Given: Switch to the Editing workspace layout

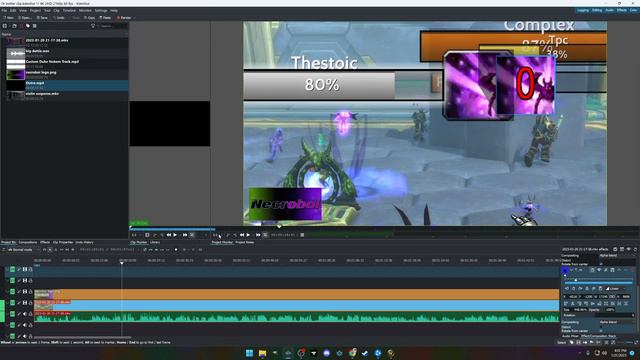Looking at the screenshot, I should (597, 10).
